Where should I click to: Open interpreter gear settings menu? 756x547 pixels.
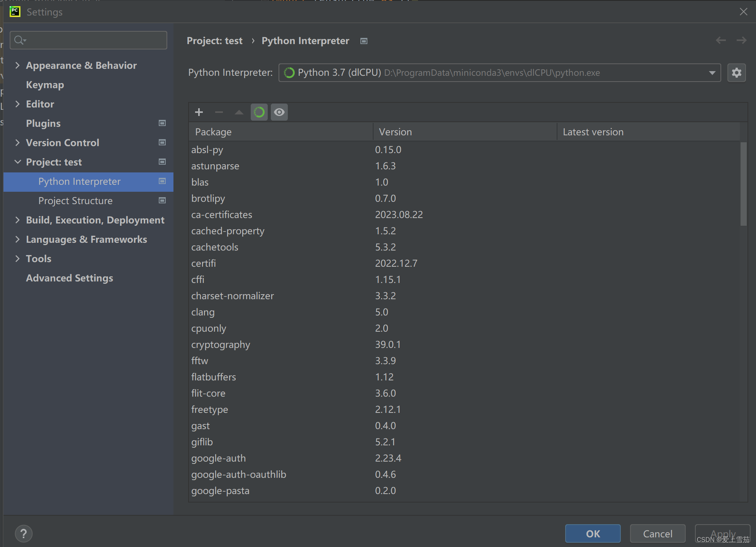tap(736, 73)
